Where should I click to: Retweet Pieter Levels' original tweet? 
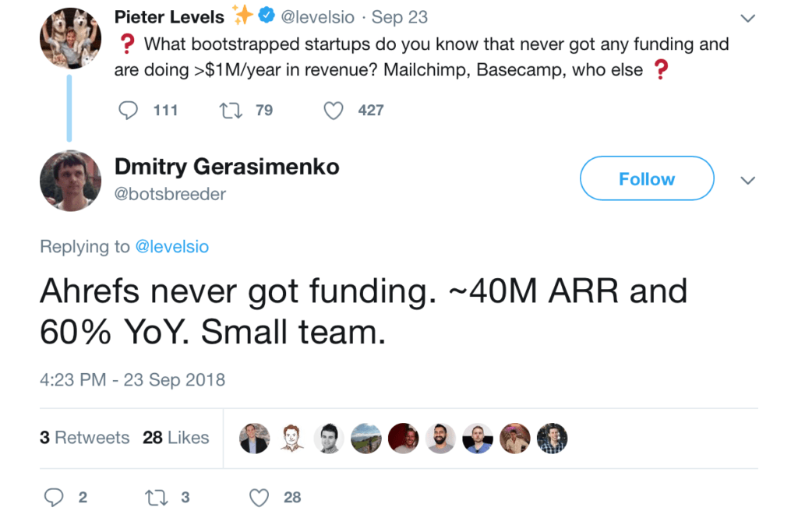click(x=231, y=110)
